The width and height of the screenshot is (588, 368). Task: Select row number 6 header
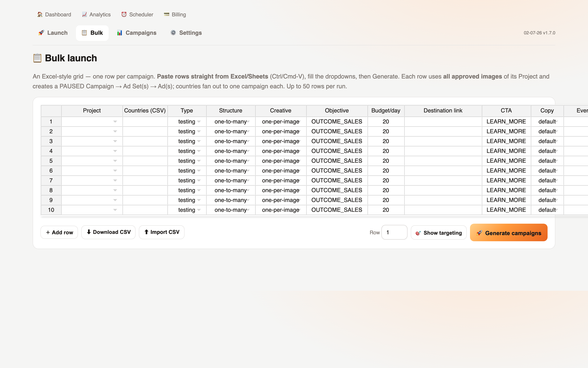pos(51,171)
